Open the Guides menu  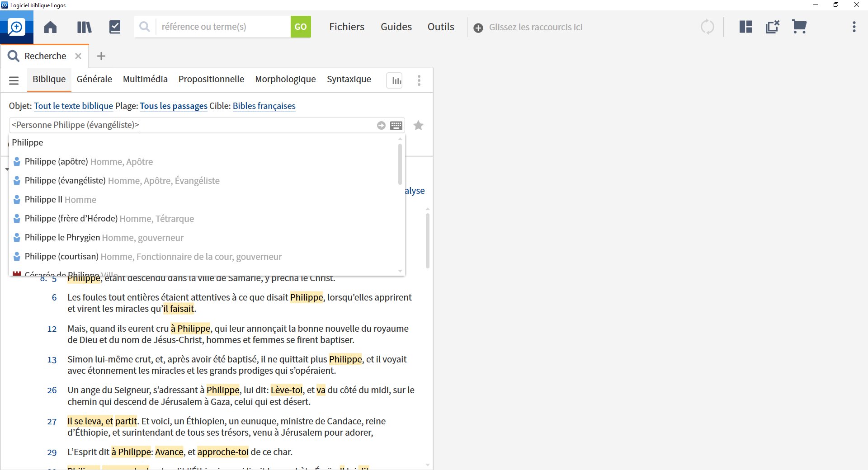396,27
